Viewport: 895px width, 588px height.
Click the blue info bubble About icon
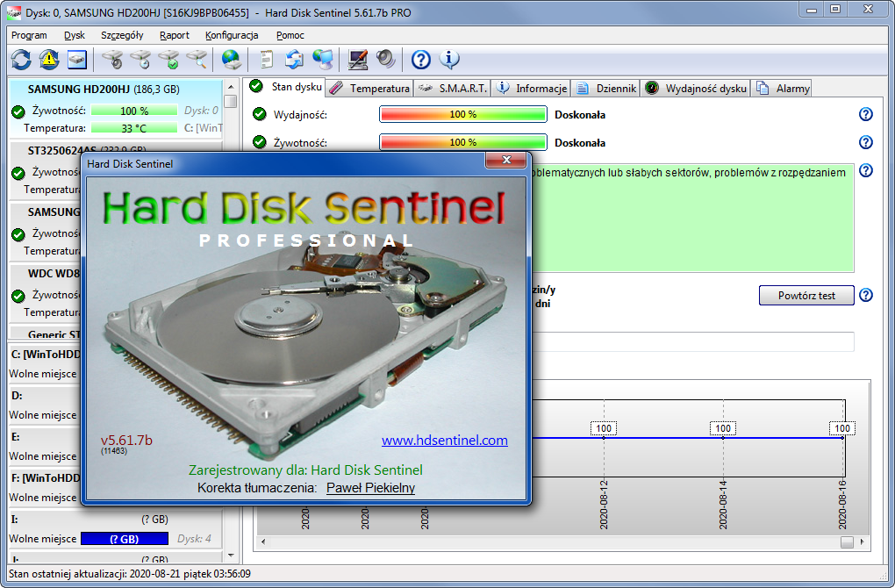click(449, 60)
